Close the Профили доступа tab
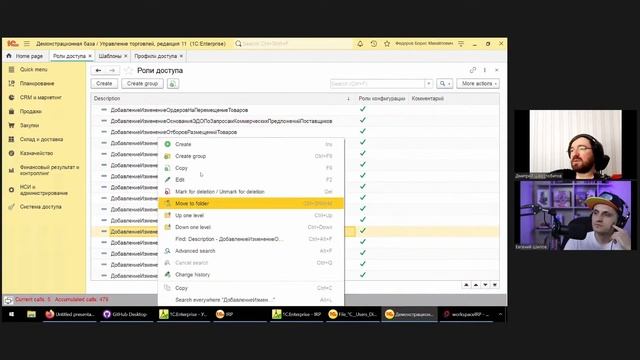 (x=181, y=56)
